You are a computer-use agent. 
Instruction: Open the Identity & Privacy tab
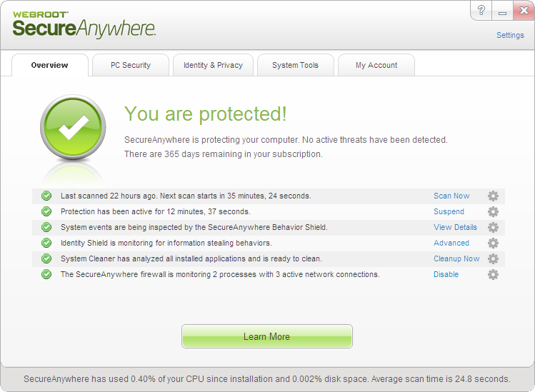point(213,65)
